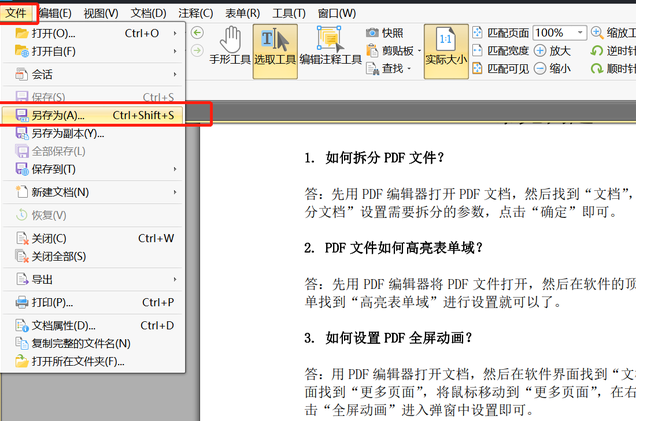Choose 打开(O)... from file menu

tap(93, 33)
